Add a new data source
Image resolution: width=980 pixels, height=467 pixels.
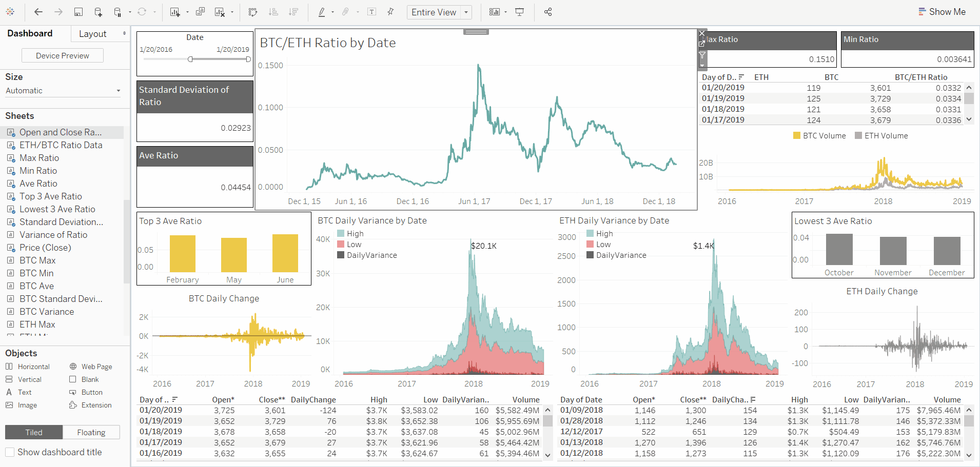coord(99,12)
